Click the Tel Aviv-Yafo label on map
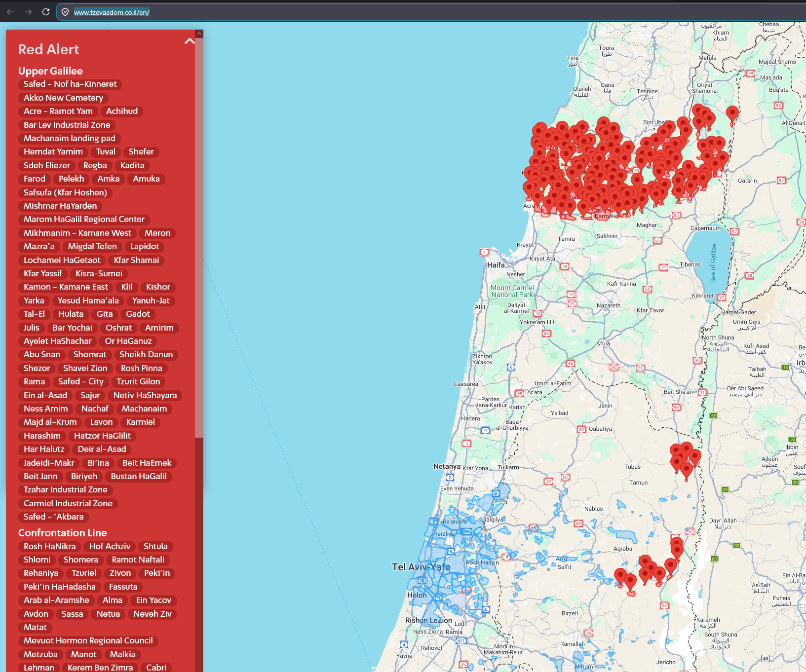The image size is (806, 672). pyautogui.click(x=421, y=567)
